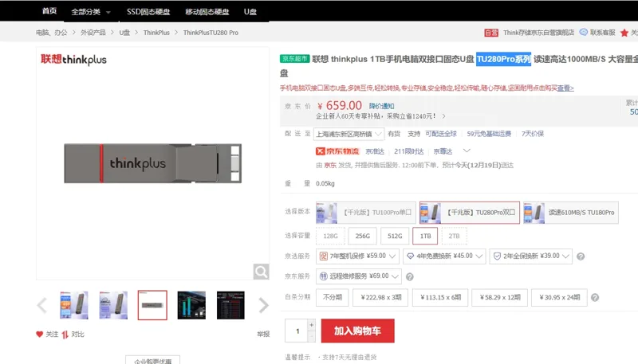This screenshot has height=364, width=638.
Task: Click 59元免基础运费 link
Action: pyautogui.click(x=489, y=134)
